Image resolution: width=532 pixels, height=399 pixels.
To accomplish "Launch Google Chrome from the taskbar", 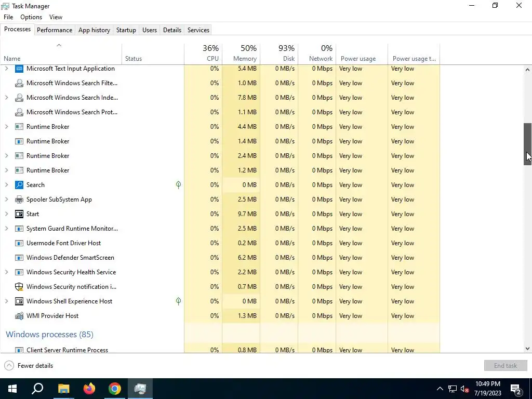I will pos(115,389).
